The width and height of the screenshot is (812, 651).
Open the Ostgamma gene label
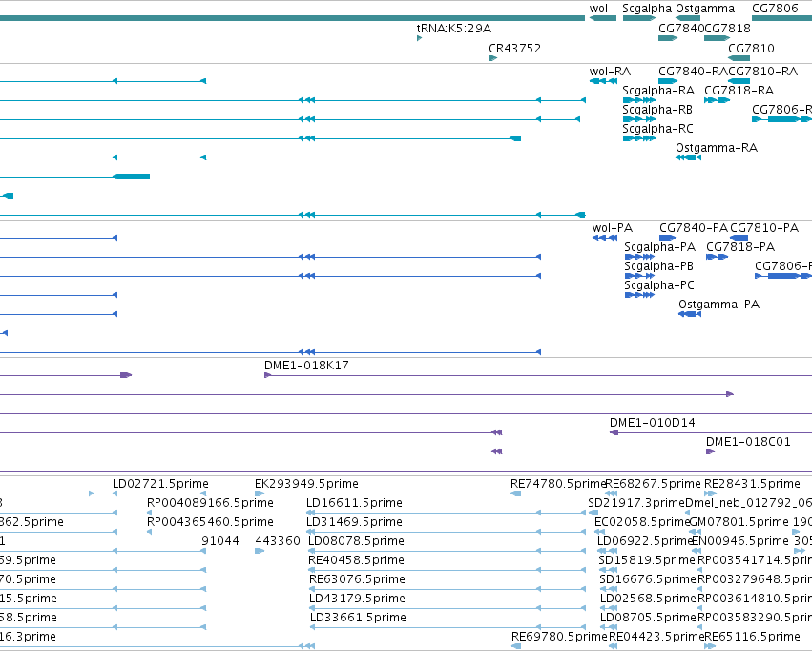tap(705, 9)
